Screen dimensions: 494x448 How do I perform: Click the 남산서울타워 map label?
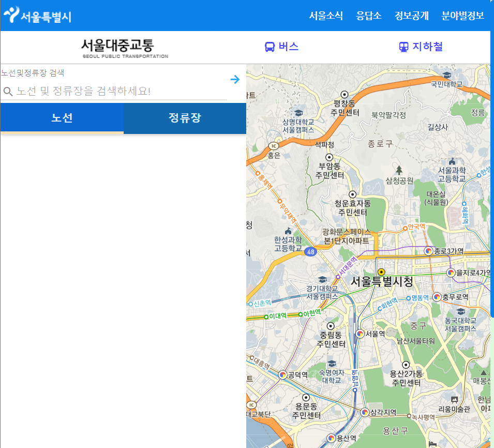coord(415,341)
